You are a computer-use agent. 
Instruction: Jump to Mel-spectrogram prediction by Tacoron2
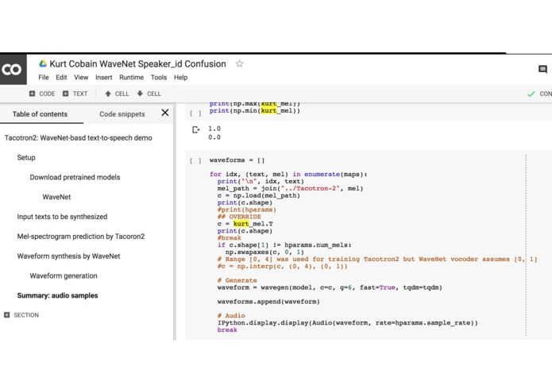81,236
